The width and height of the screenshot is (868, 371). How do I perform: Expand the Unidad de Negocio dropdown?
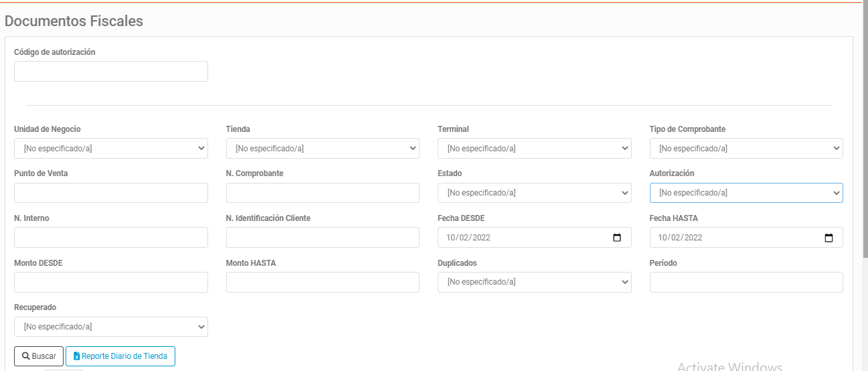pyautogui.click(x=111, y=149)
